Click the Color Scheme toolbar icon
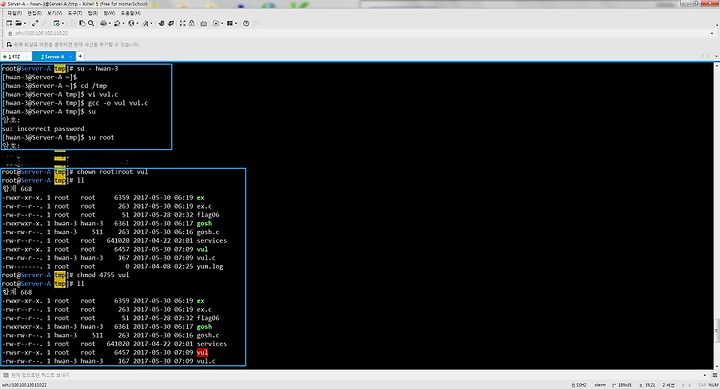 click(117, 23)
